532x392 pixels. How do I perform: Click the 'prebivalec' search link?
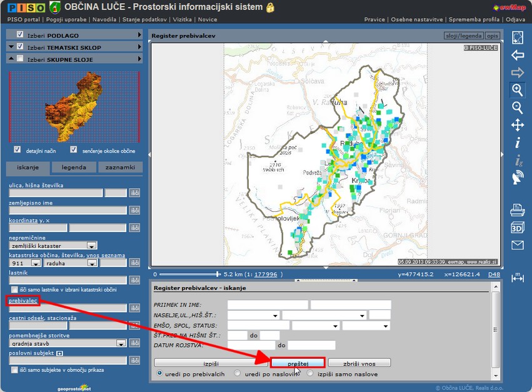click(23, 301)
